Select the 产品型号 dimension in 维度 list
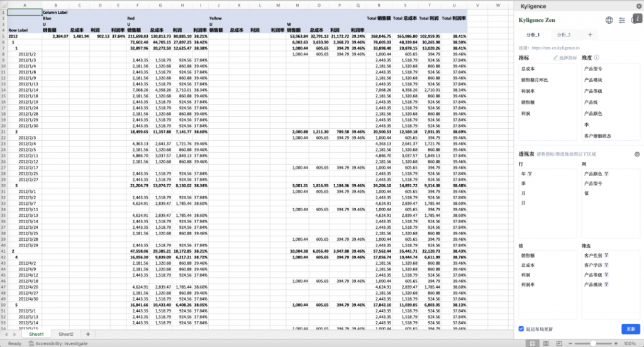Screen dimensions: 644x347 (593, 69)
